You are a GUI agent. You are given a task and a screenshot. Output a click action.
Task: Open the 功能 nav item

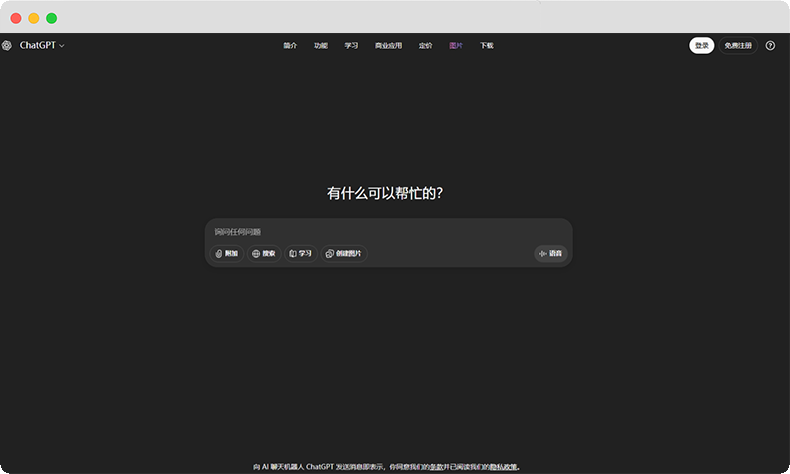[321, 45]
